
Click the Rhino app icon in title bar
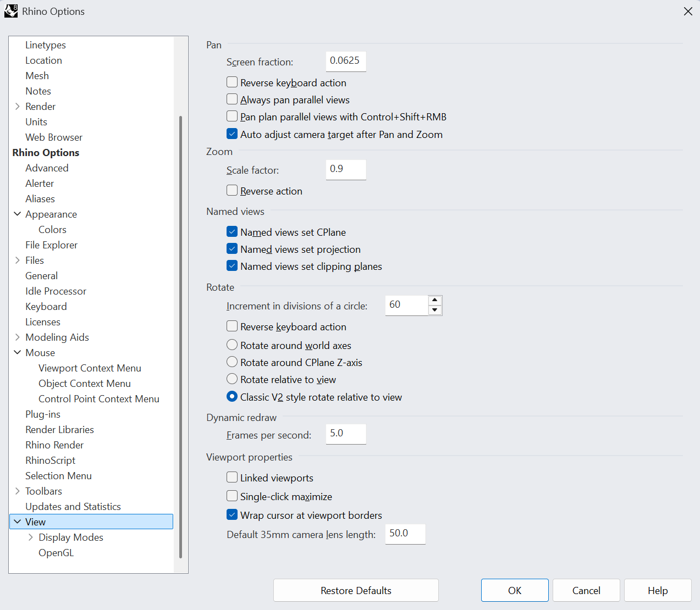(11, 11)
